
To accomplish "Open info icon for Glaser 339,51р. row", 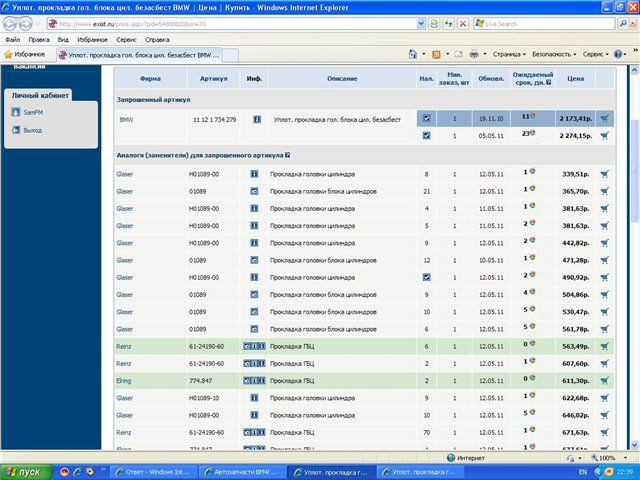I will 254,174.
